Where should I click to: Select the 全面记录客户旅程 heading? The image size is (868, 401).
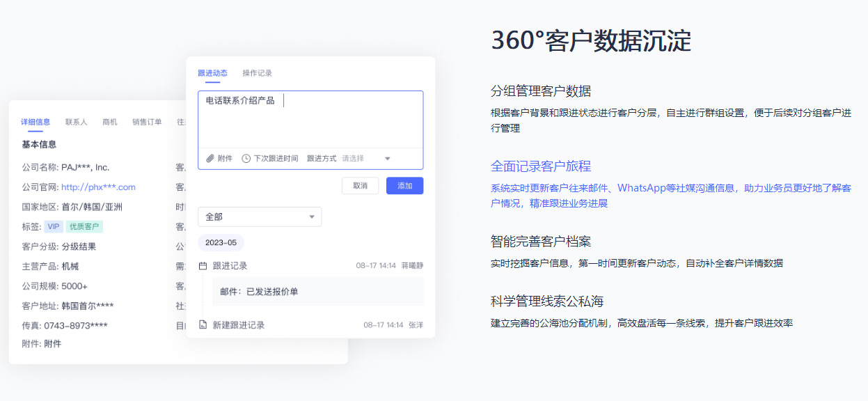pos(541,166)
